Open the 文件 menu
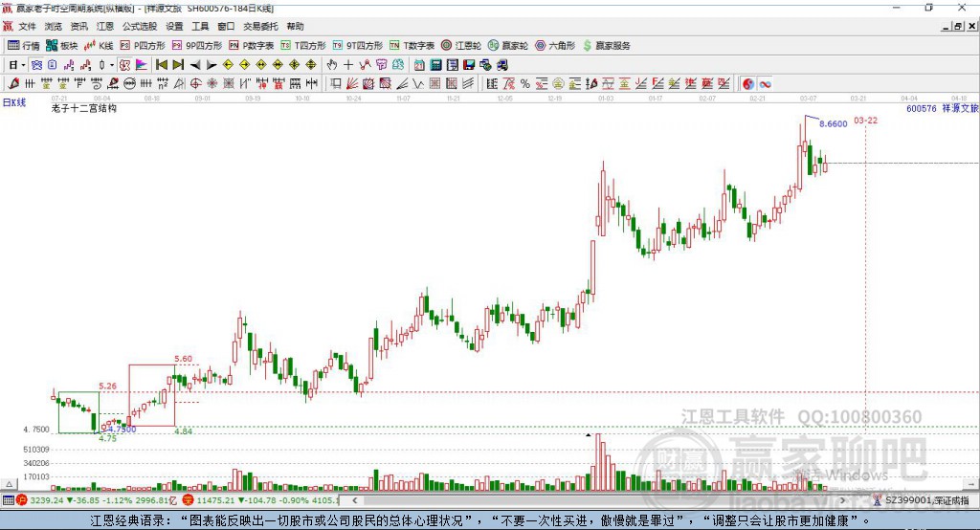Image resolution: width=980 pixels, height=530 pixels. click(27, 26)
